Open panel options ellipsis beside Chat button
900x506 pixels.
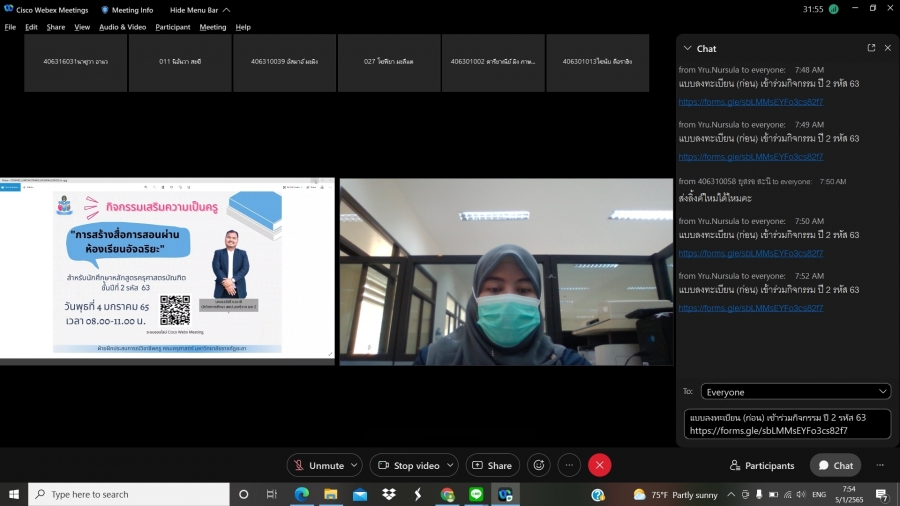[x=880, y=465]
